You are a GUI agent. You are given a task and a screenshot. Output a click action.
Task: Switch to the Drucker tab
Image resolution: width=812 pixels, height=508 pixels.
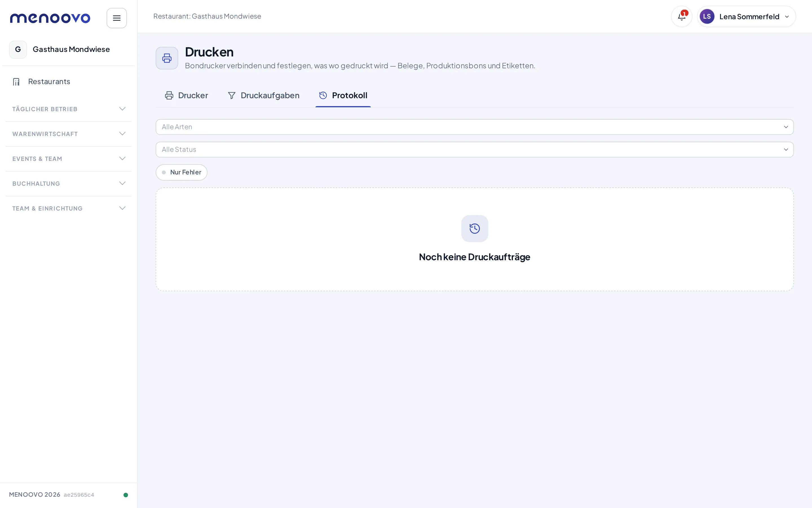click(x=186, y=95)
